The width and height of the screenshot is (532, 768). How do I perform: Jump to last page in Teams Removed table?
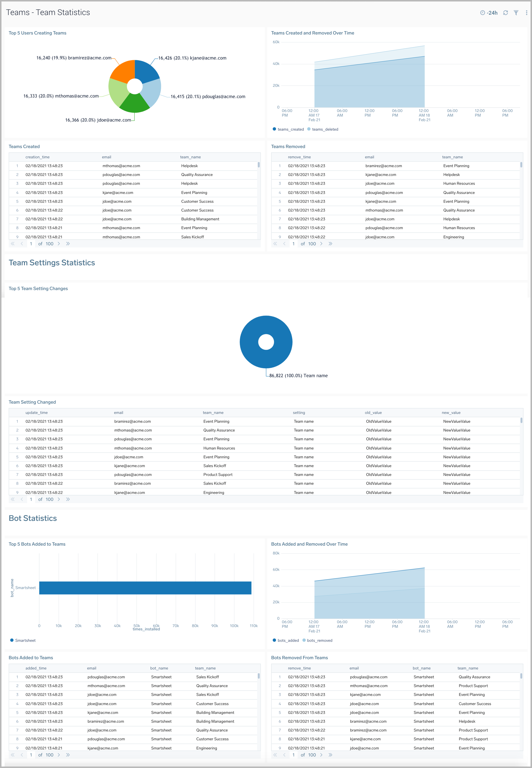pos(330,244)
